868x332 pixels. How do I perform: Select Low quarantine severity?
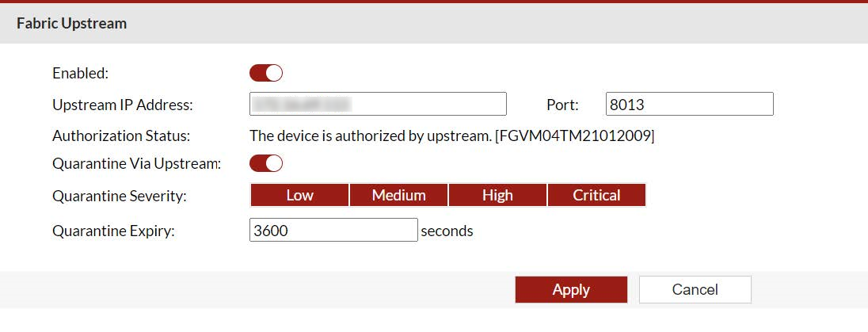pos(299,195)
